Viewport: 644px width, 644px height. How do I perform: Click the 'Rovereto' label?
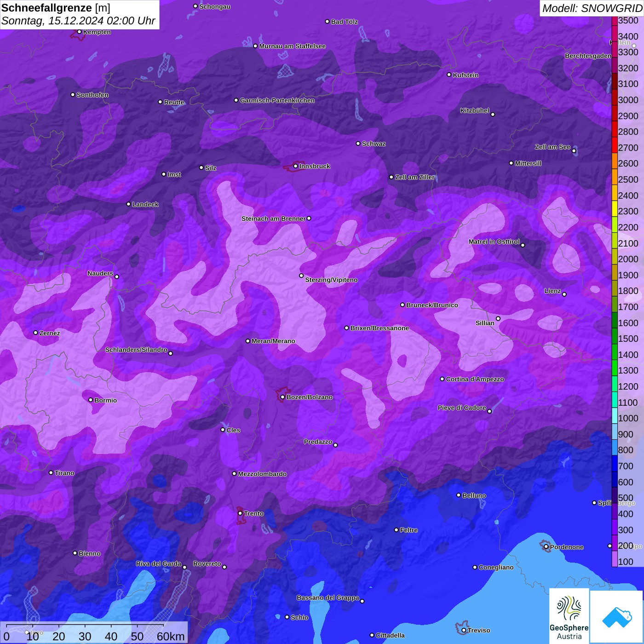click(207, 563)
